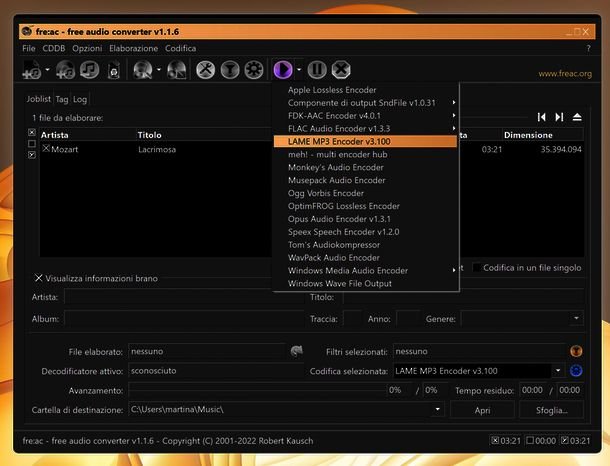Toggle selection via checkmark box button
Viewport: 610px width, 466px height.
[x=32, y=155]
